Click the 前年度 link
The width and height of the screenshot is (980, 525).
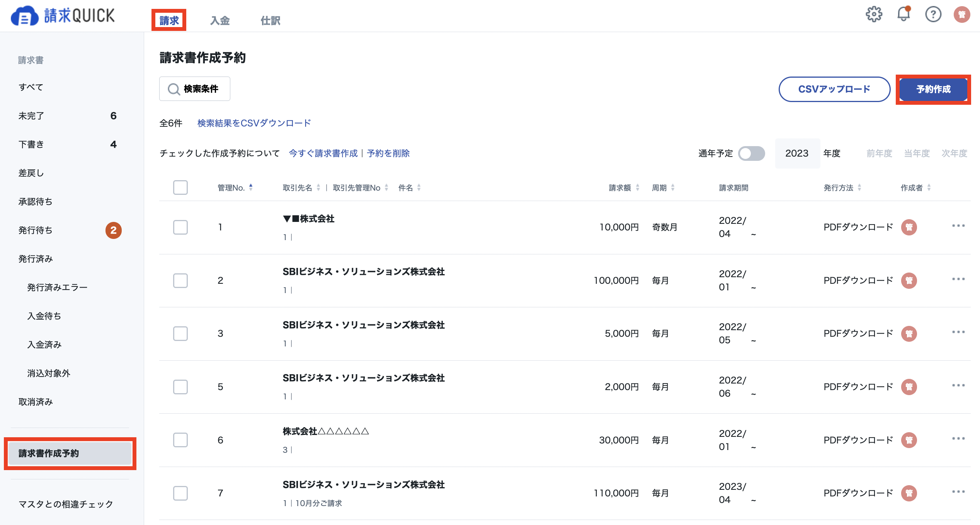tap(879, 153)
